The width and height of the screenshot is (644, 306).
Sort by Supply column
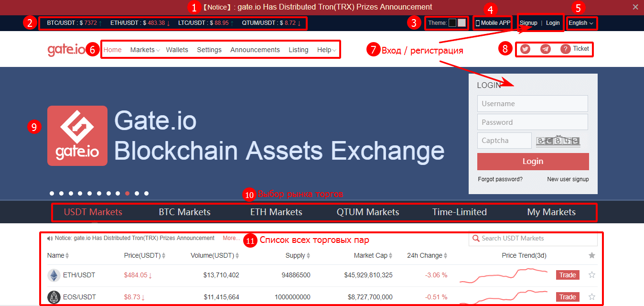[x=298, y=255]
